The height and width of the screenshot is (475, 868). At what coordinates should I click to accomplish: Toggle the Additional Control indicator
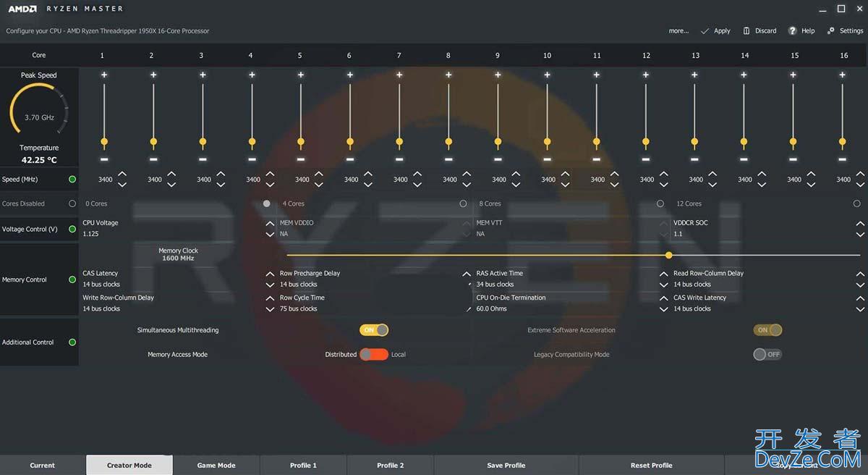tap(72, 342)
